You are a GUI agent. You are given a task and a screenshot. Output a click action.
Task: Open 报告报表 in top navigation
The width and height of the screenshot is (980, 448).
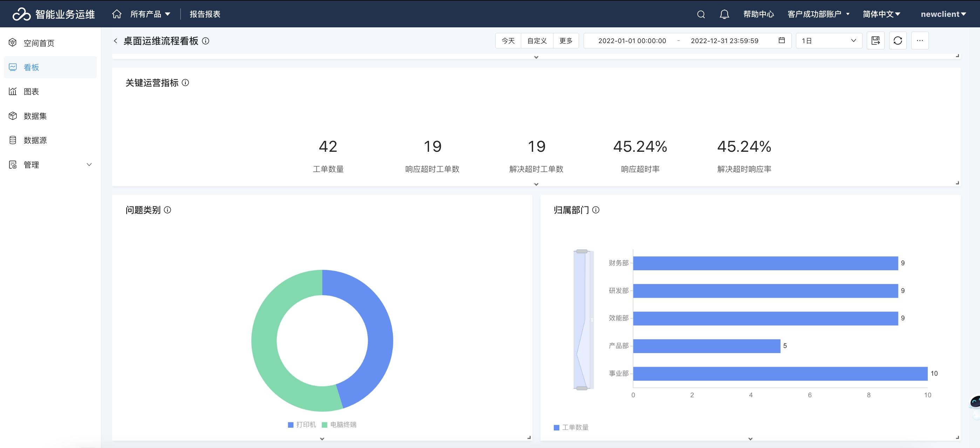coord(205,14)
